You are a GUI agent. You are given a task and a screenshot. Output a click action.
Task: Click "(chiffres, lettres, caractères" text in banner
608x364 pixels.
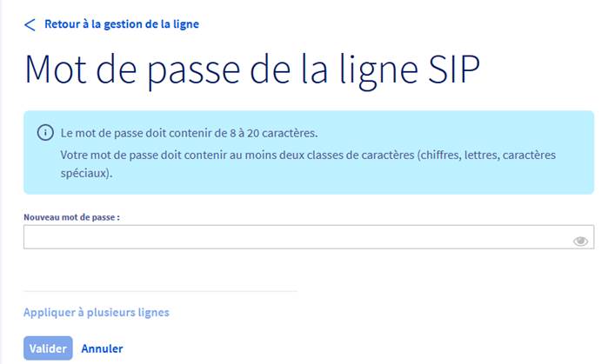coord(486,156)
